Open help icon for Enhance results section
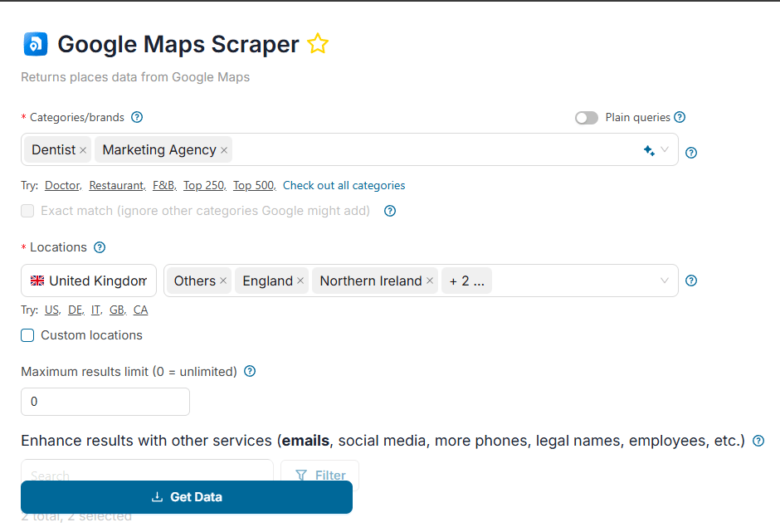 [x=758, y=441]
